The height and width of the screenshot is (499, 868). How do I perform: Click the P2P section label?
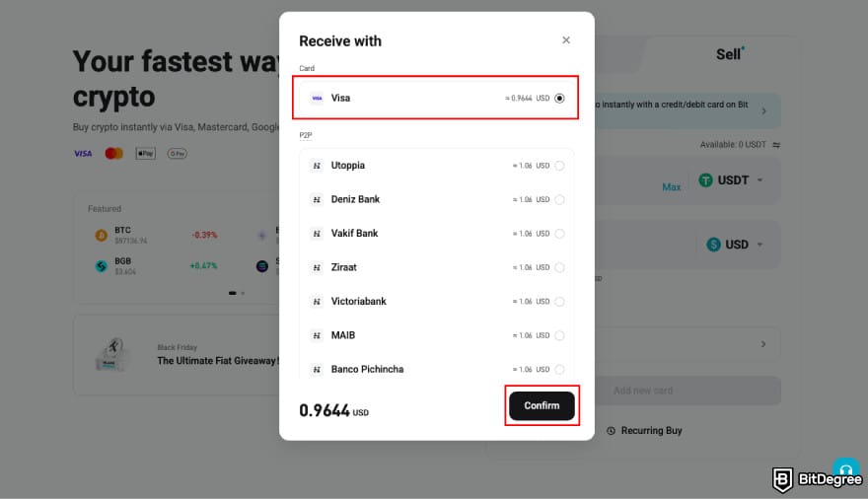(x=306, y=135)
